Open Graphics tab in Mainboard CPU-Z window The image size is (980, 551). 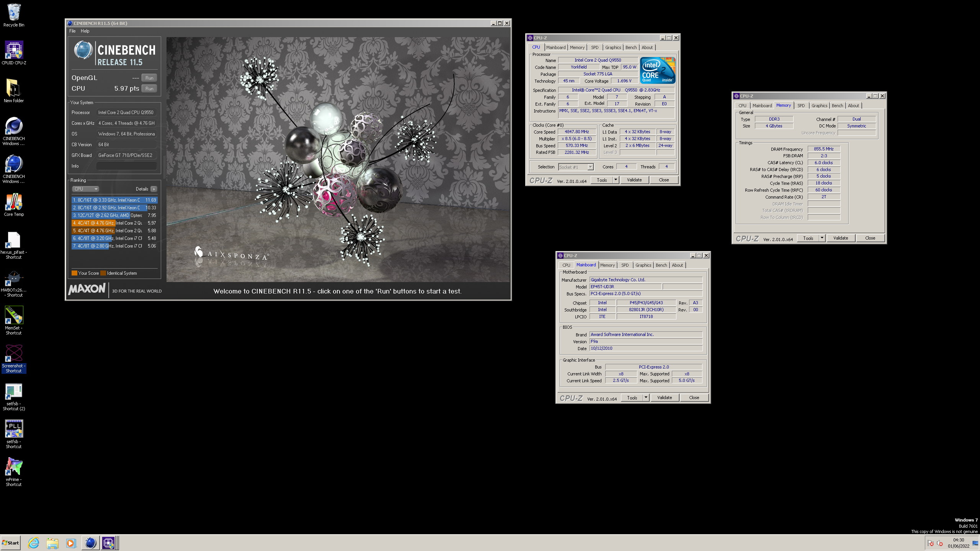coord(643,265)
